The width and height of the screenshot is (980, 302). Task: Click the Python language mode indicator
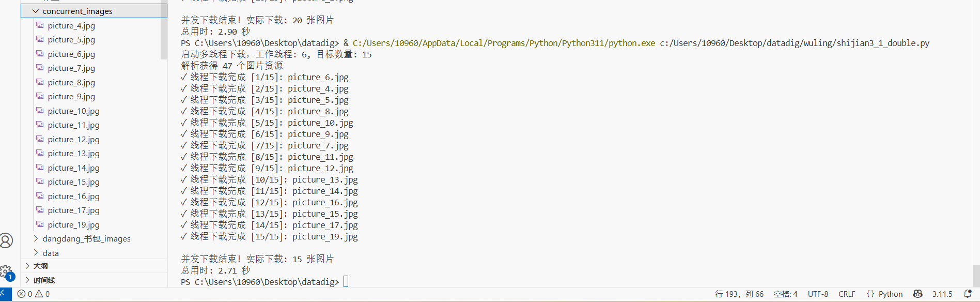click(x=885, y=294)
